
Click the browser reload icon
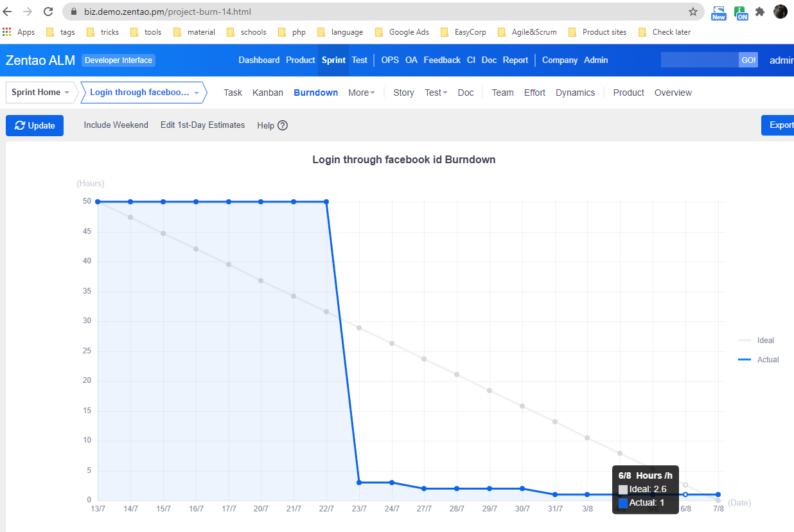click(48, 12)
